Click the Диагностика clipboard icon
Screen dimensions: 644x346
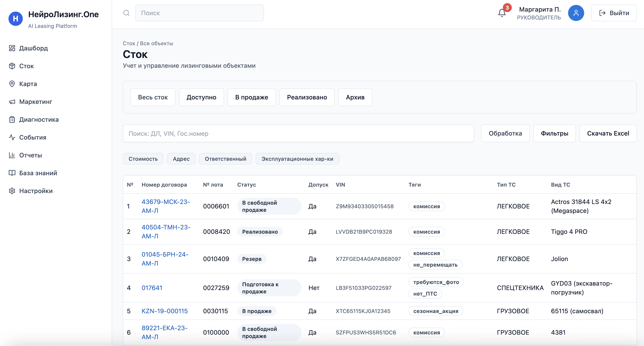[12, 119]
